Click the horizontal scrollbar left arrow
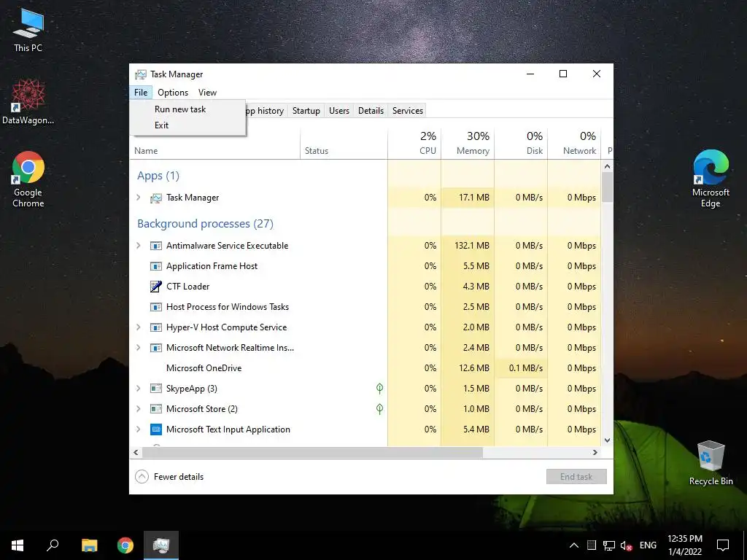747x560 pixels. [136, 452]
